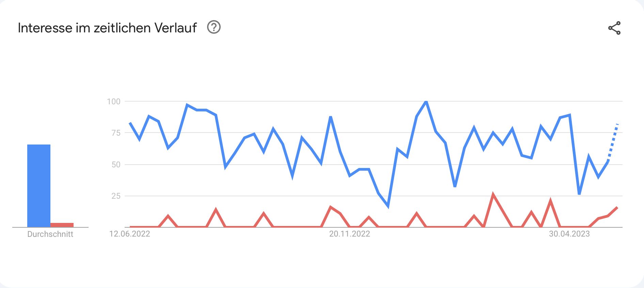This screenshot has width=644, height=288.
Task: Click the red line's rightmost endpoint
Action: 617,208
